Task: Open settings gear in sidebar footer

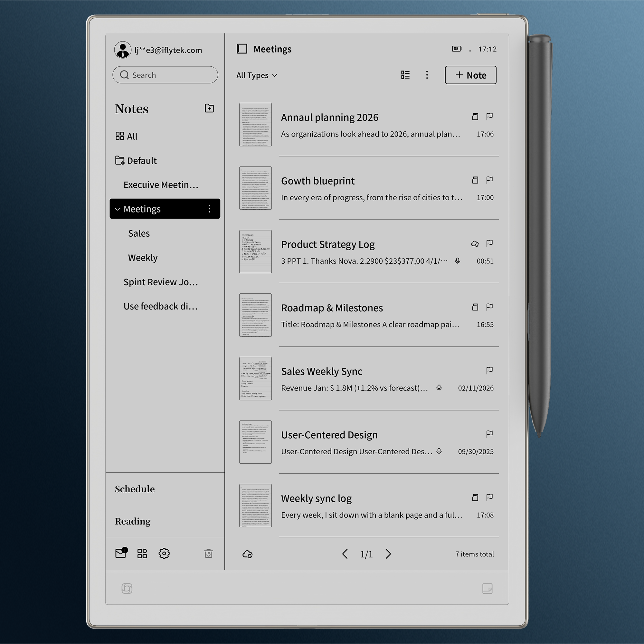Action: tap(164, 554)
